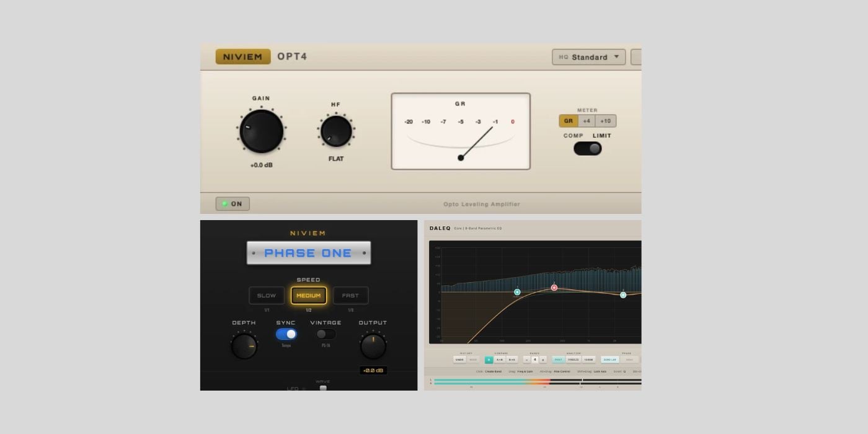The width and height of the screenshot is (868, 434).
Task: Click the HF knob set to FLAT
Action: pos(336,131)
